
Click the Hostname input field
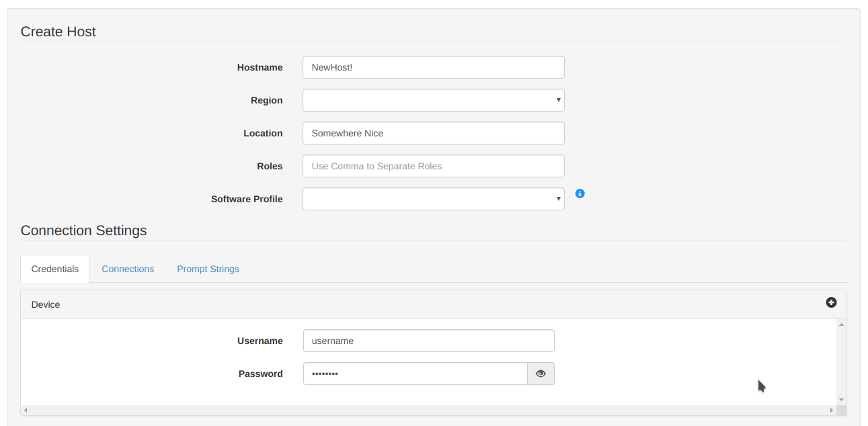433,67
